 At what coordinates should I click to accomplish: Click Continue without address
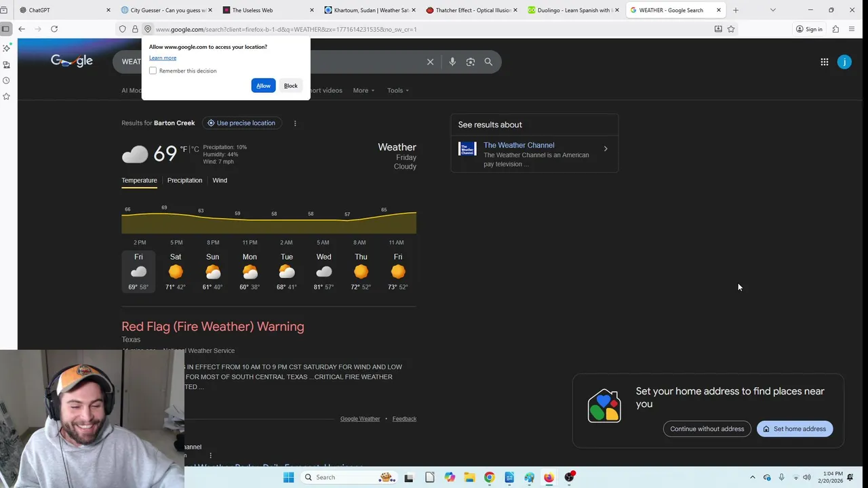[x=707, y=429]
